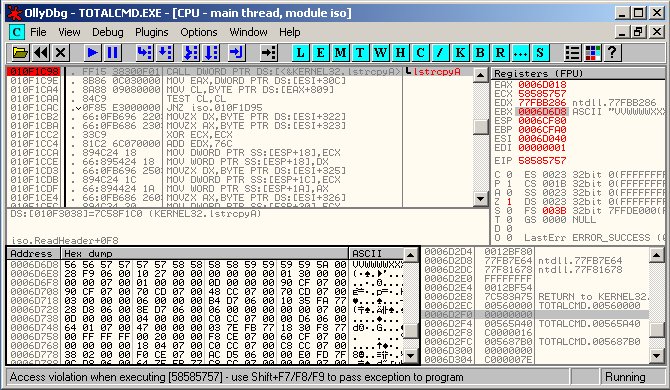The height and width of the screenshot is (390, 670).
Task: Run program with the play icon
Action: (x=92, y=53)
